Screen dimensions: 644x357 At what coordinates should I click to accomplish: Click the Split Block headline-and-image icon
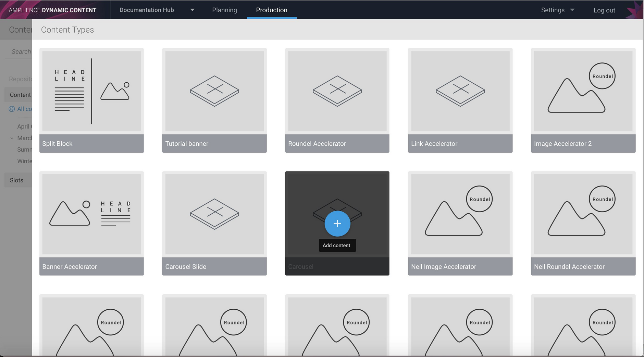[x=92, y=91]
